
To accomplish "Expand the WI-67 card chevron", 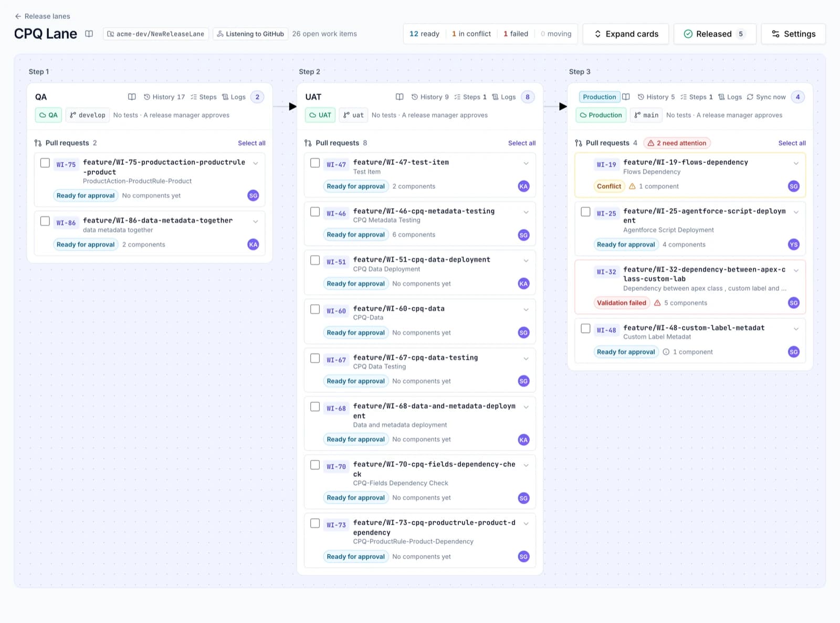I will (526, 359).
